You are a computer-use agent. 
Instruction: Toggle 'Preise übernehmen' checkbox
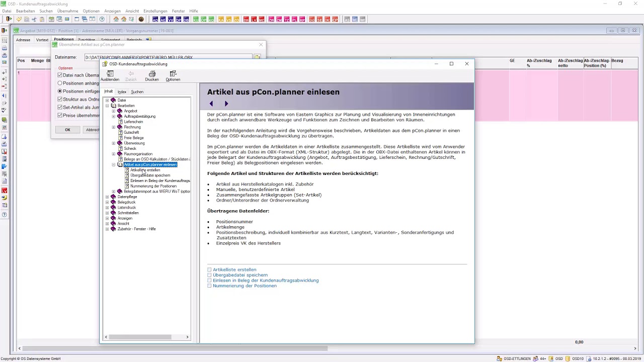pos(60,116)
